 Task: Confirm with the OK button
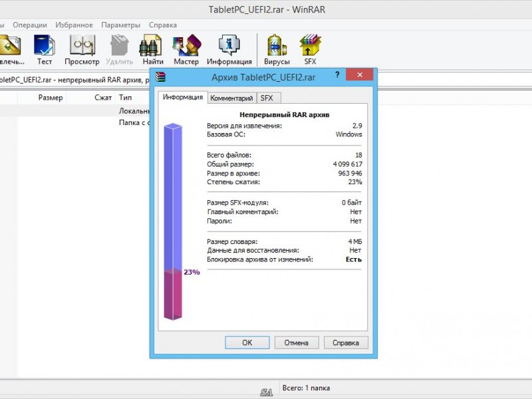click(247, 342)
